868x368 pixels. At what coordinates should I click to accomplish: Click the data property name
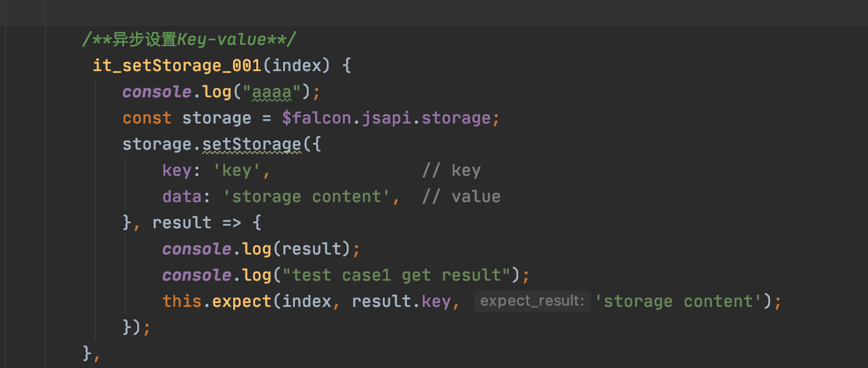click(x=182, y=197)
